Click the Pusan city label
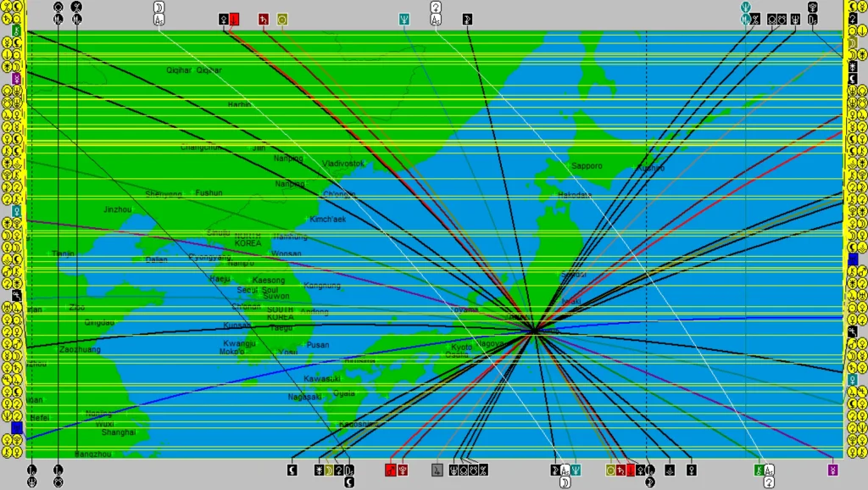The image size is (868, 490). pos(318,344)
